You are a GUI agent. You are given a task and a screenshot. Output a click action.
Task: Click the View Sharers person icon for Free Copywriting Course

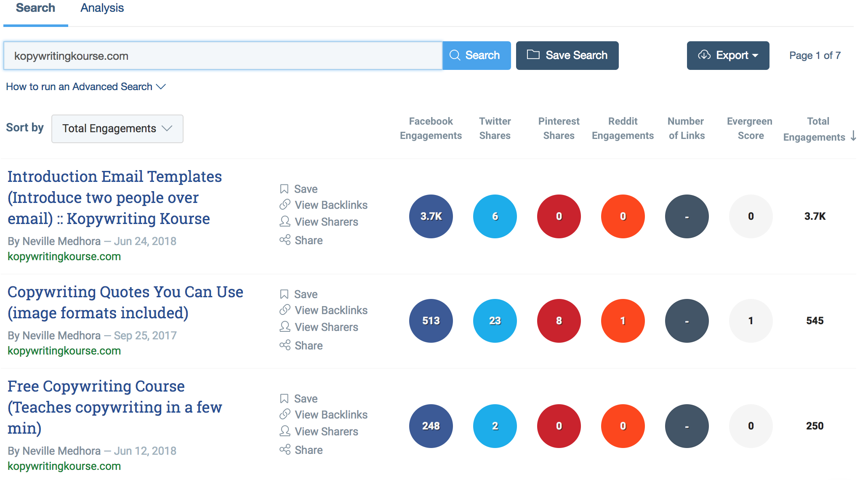coord(285,431)
